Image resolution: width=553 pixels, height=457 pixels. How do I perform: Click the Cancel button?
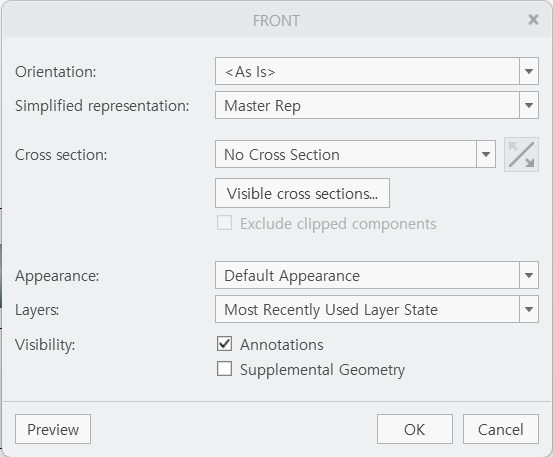tap(501, 429)
